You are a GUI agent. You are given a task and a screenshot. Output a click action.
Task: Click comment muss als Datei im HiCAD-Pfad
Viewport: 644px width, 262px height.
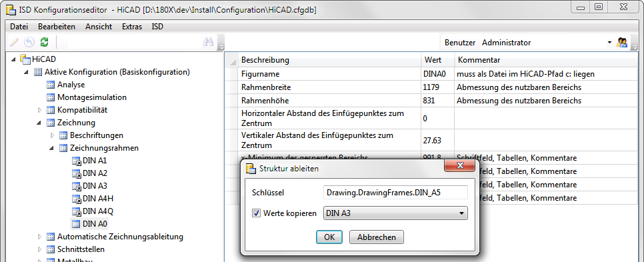[x=526, y=74]
